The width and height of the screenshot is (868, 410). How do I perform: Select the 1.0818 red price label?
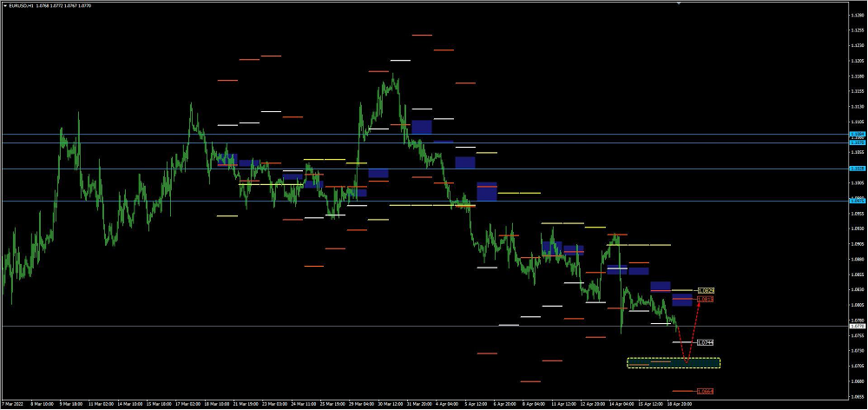pyautogui.click(x=707, y=299)
